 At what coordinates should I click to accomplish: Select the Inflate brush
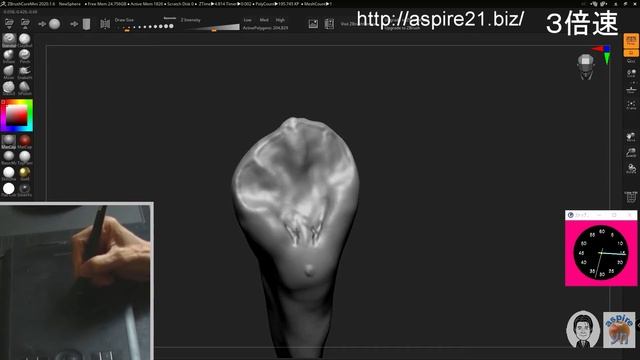pyautogui.click(x=9, y=56)
